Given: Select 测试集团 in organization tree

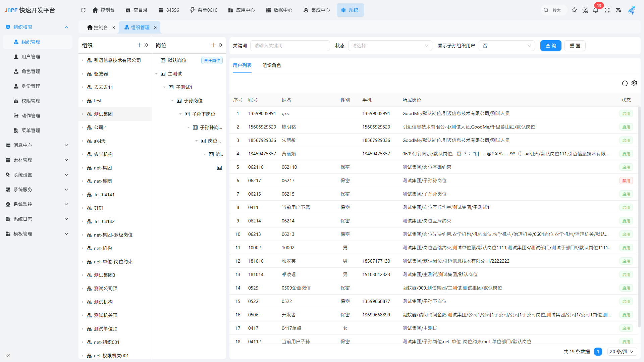Looking at the screenshot, I should pos(115,114).
